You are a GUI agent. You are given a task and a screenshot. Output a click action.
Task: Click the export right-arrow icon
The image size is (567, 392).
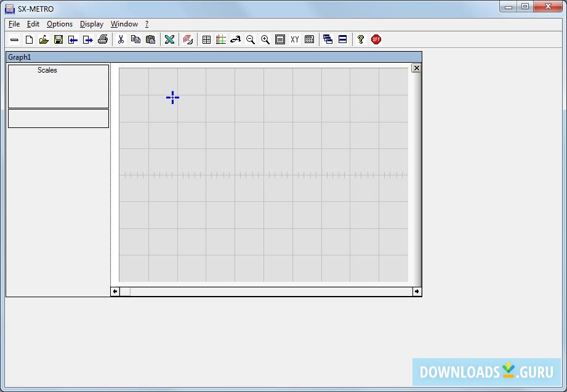click(x=88, y=39)
